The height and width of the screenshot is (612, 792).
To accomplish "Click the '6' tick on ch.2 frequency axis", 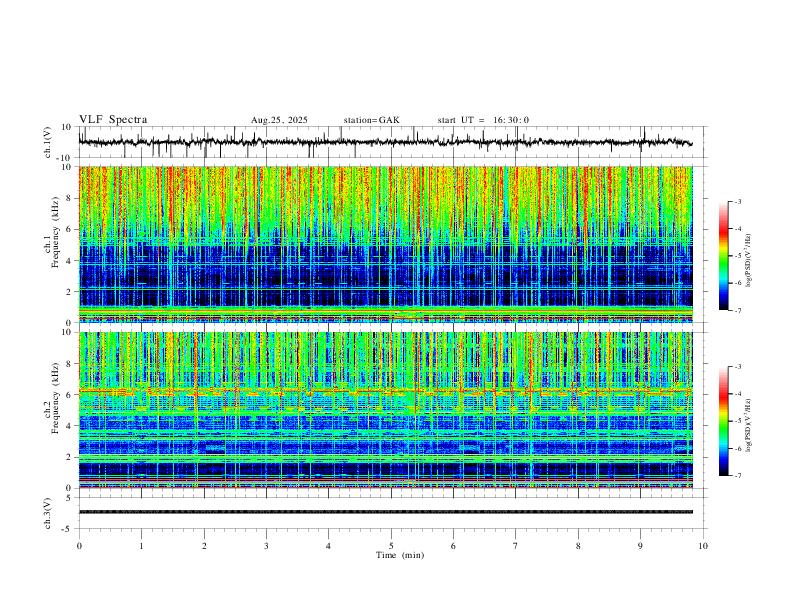I will pos(70,395).
